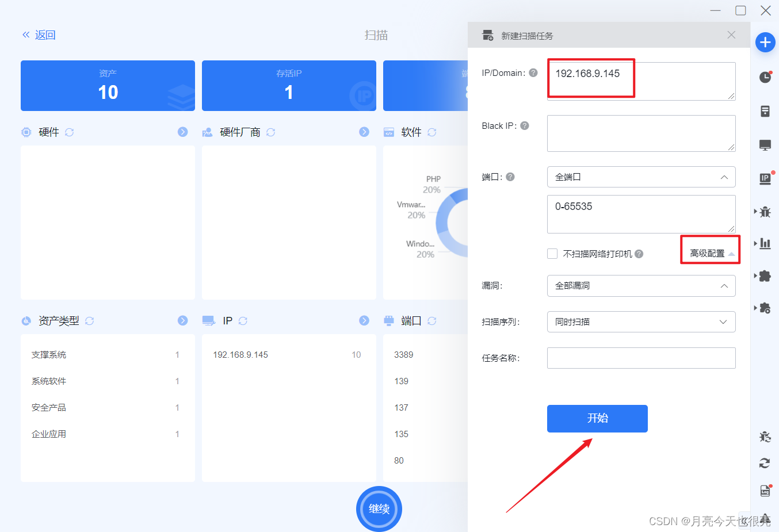Toggle 不扫描网络打印机 checkbox

click(552, 254)
